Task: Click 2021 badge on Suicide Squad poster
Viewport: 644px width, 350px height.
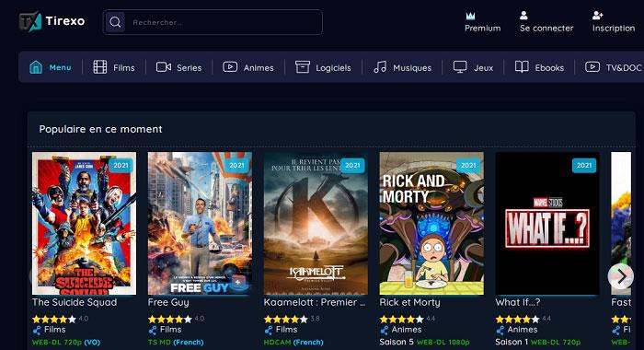Action: click(x=121, y=166)
